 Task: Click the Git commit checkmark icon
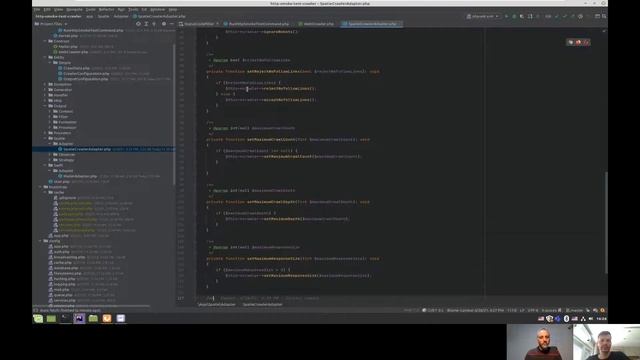point(565,16)
